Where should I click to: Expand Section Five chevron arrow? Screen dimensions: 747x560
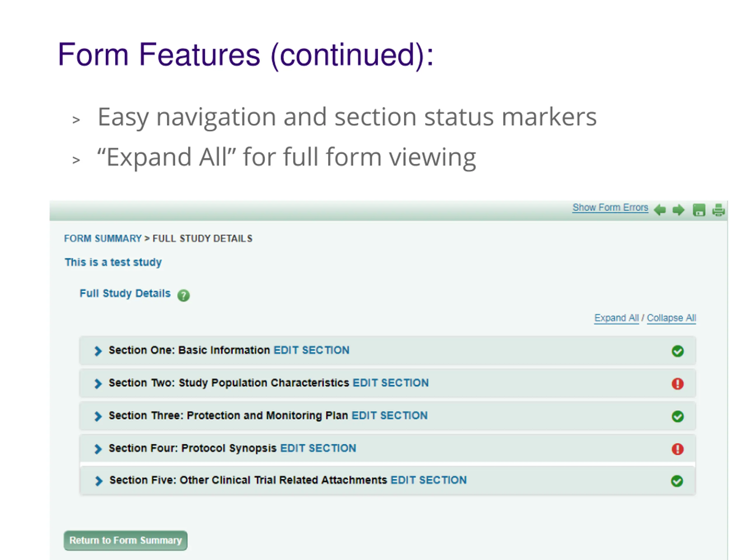tap(99, 481)
